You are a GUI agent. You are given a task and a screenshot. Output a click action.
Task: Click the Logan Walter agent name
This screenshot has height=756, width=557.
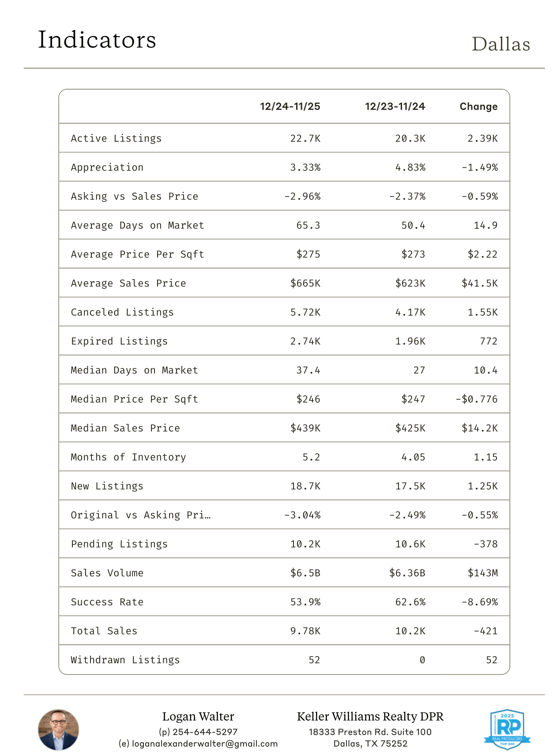point(198,716)
